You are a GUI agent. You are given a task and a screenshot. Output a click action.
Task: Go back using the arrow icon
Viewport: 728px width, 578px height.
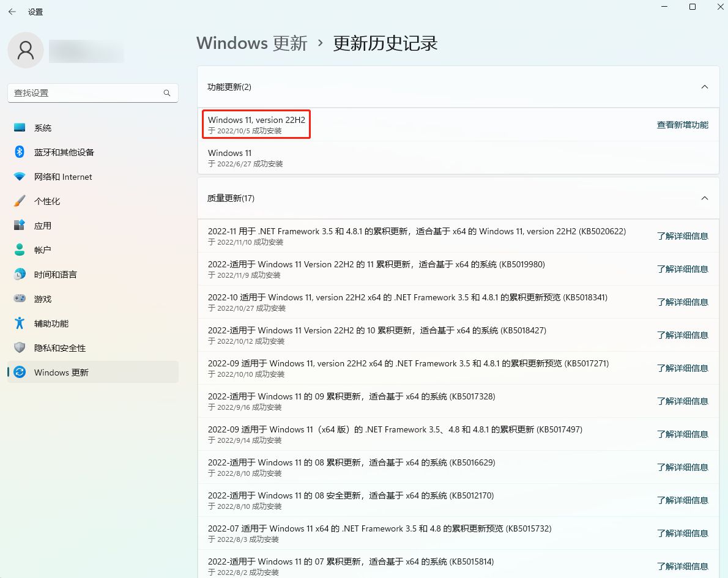pos(12,12)
